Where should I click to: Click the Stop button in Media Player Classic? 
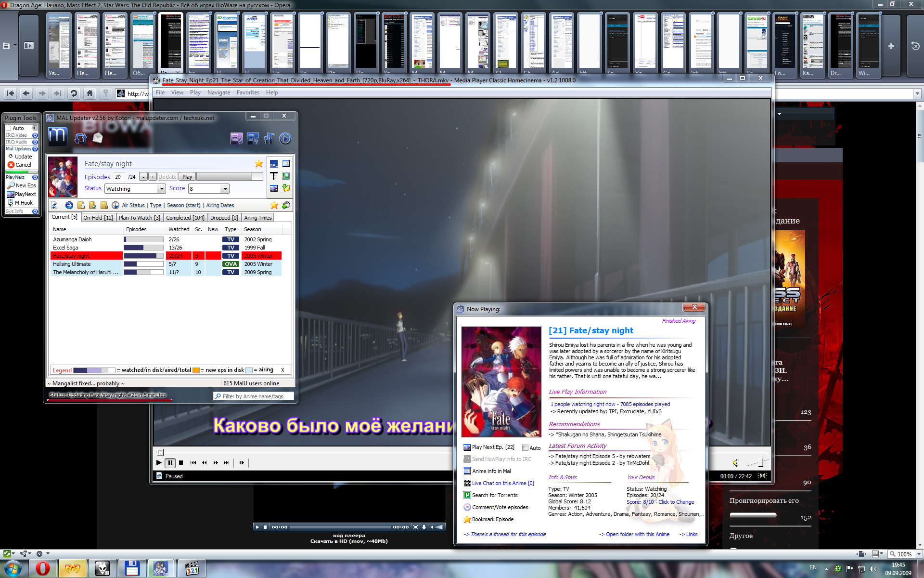[181, 463]
